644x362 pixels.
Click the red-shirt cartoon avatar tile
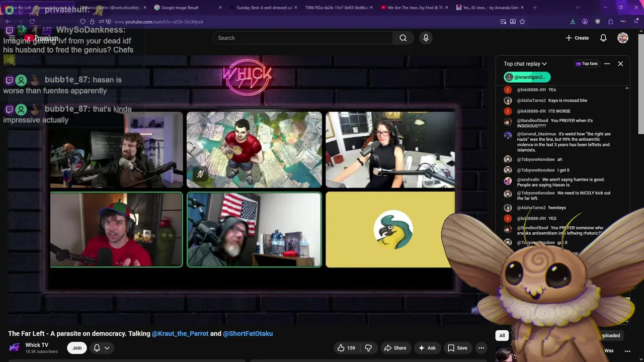[254, 150]
